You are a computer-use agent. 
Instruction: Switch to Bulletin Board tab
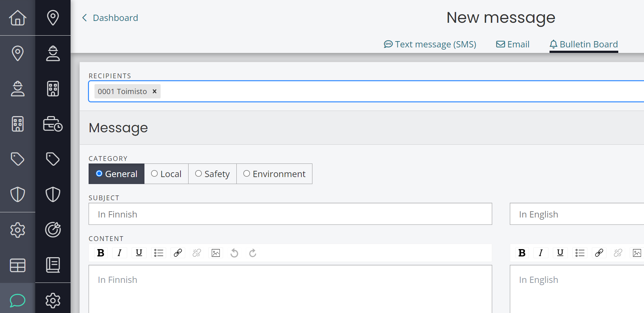coord(584,44)
